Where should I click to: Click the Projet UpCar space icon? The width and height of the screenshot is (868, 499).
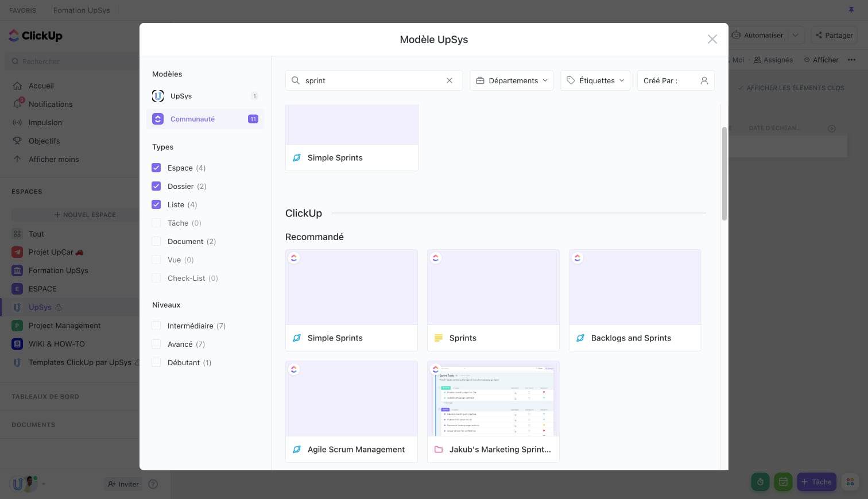point(18,252)
